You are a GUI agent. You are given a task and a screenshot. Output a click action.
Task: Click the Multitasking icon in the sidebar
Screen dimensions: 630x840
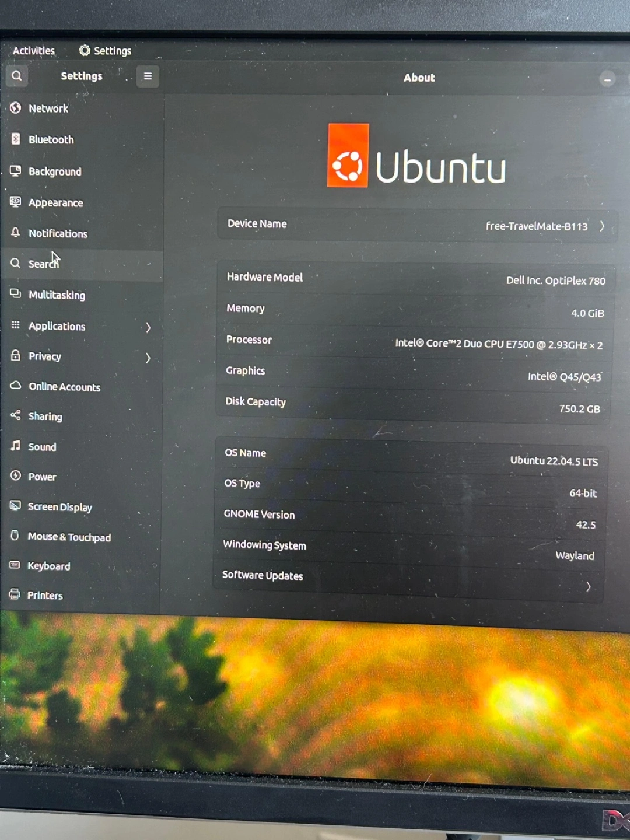pyautogui.click(x=16, y=293)
